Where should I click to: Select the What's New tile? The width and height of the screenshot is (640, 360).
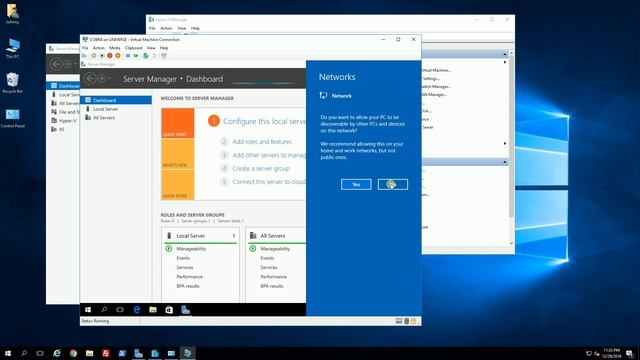[x=178, y=154]
